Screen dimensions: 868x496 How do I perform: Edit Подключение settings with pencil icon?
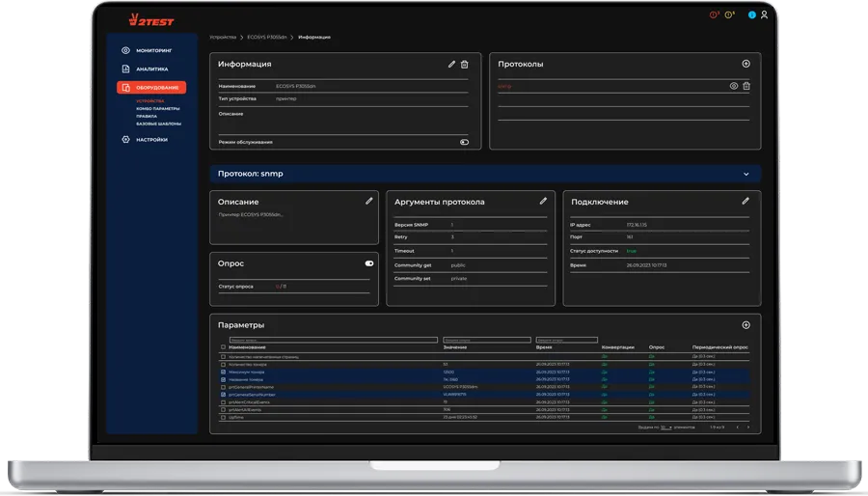coord(745,201)
